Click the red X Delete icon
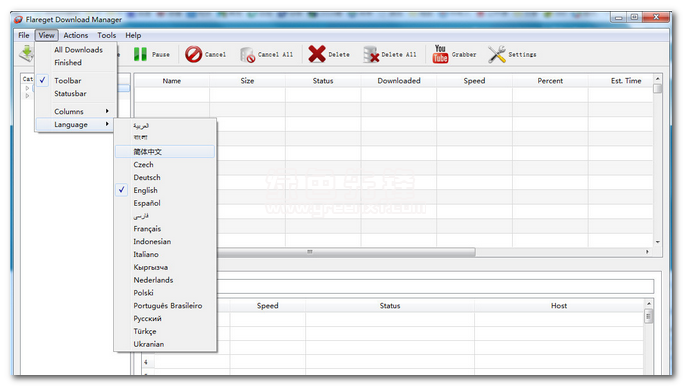This screenshot has height=386, width=683. point(317,54)
